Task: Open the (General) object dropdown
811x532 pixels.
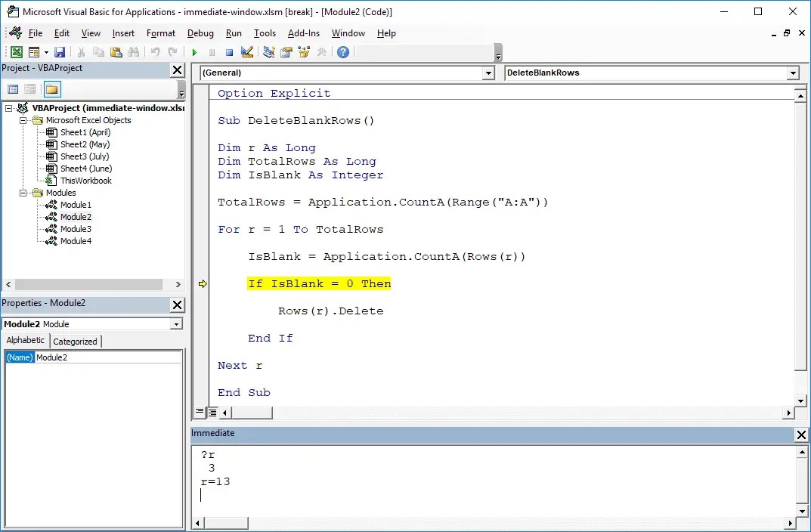Action: [x=488, y=73]
